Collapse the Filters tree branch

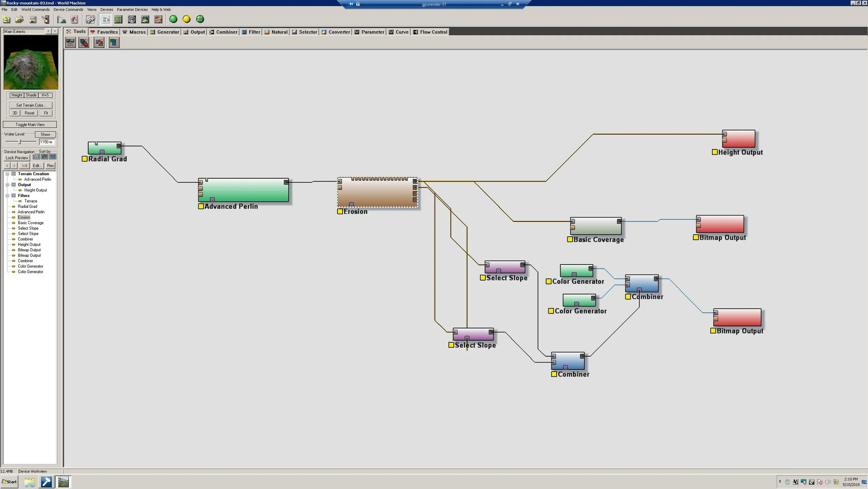(8, 195)
